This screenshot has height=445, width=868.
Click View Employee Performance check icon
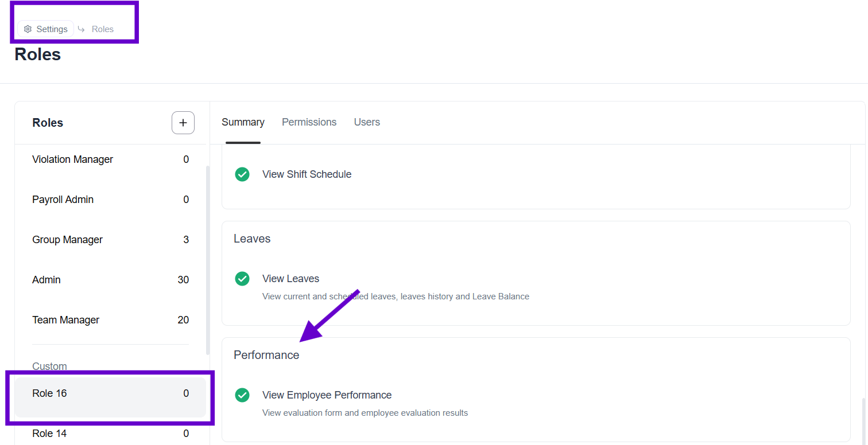[242, 395]
